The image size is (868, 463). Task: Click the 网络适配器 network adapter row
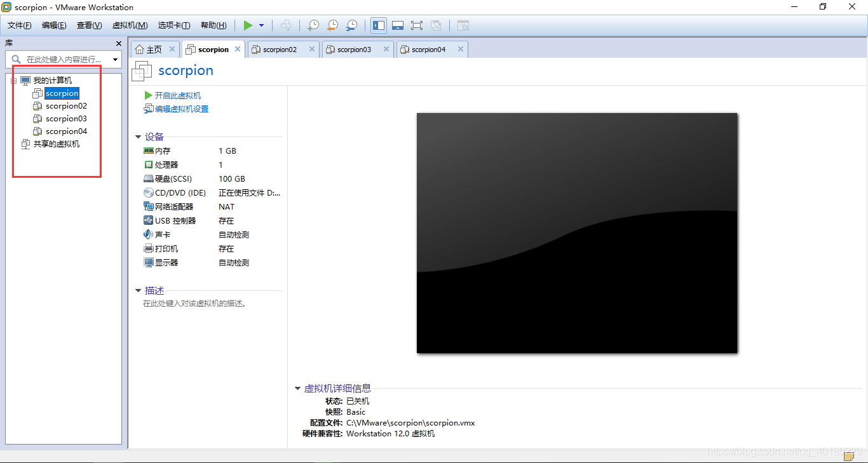212,207
